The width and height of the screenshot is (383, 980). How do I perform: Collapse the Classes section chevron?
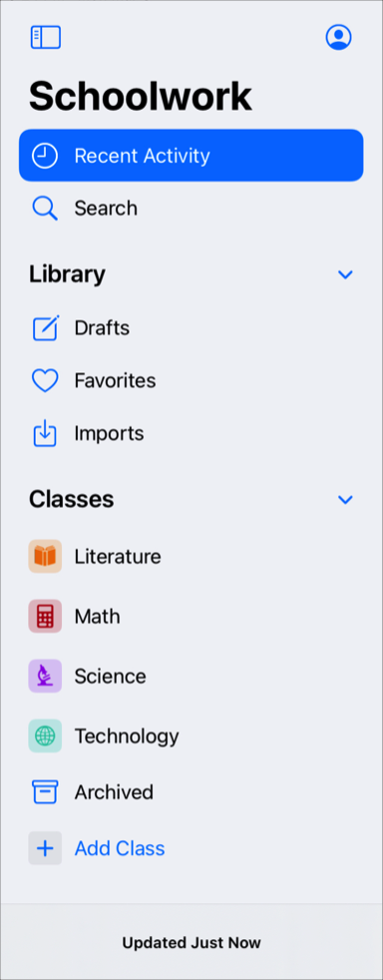click(345, 499)
